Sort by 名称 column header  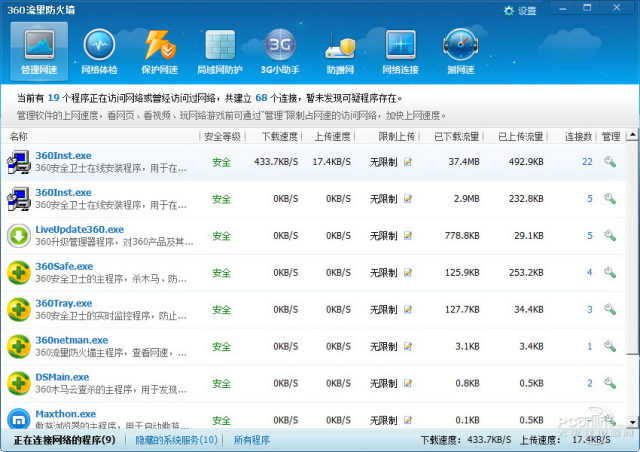[19, 136]
